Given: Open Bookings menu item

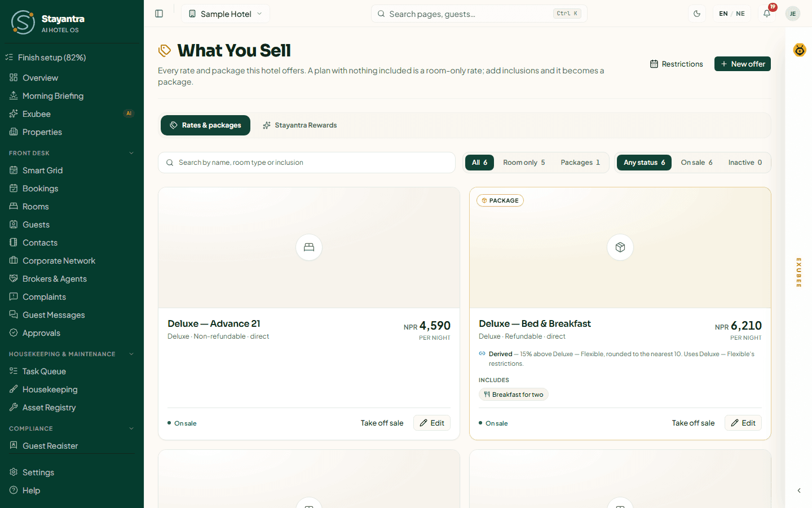Looking at the screenshot, I should [x=72, y=189].
